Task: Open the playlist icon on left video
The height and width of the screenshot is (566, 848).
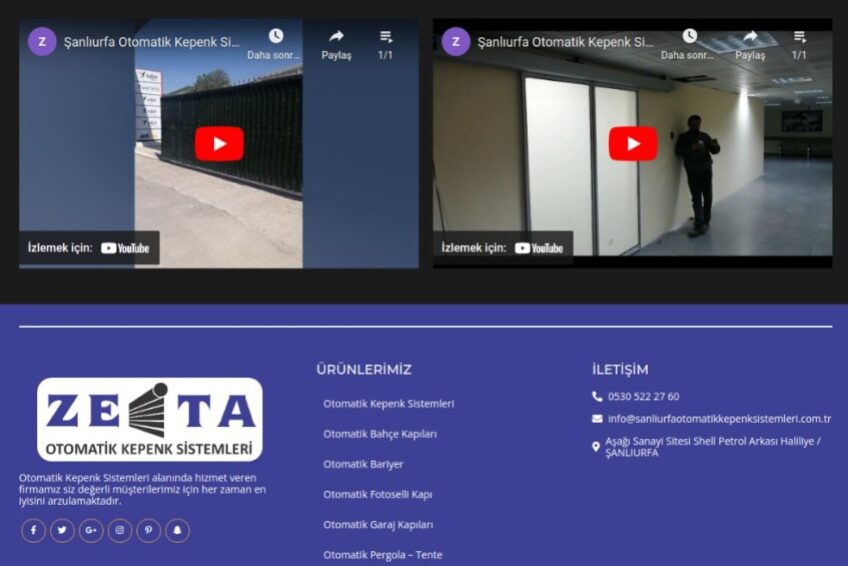Action: 385,37
